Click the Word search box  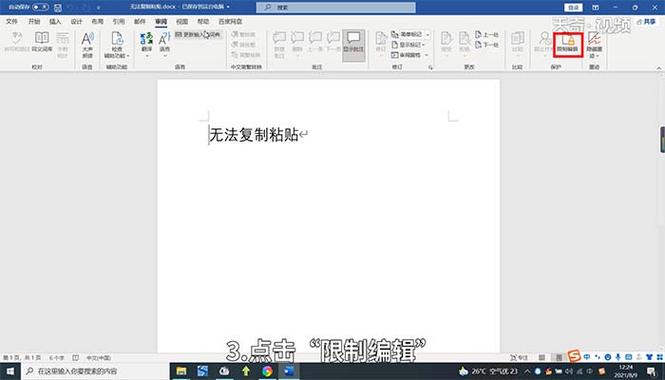coord(336,7)
